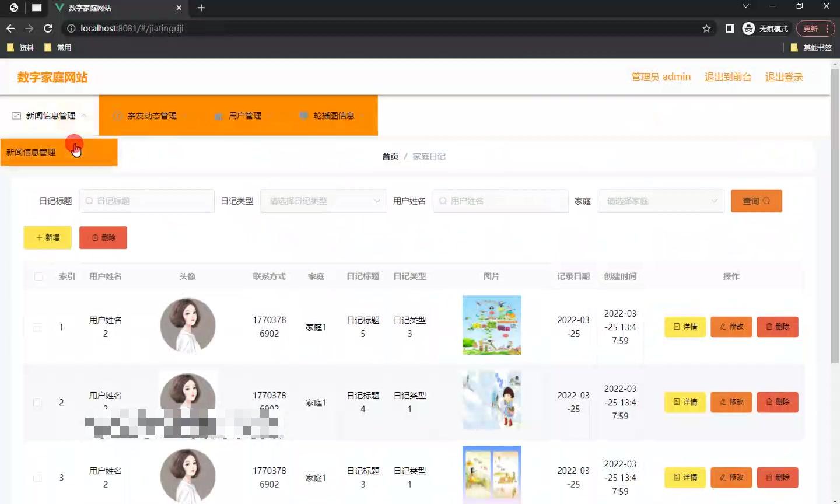The image size is (840, 504).
Task: Click the document icon on row 2's 详情 button
Action: coord(675,402)
